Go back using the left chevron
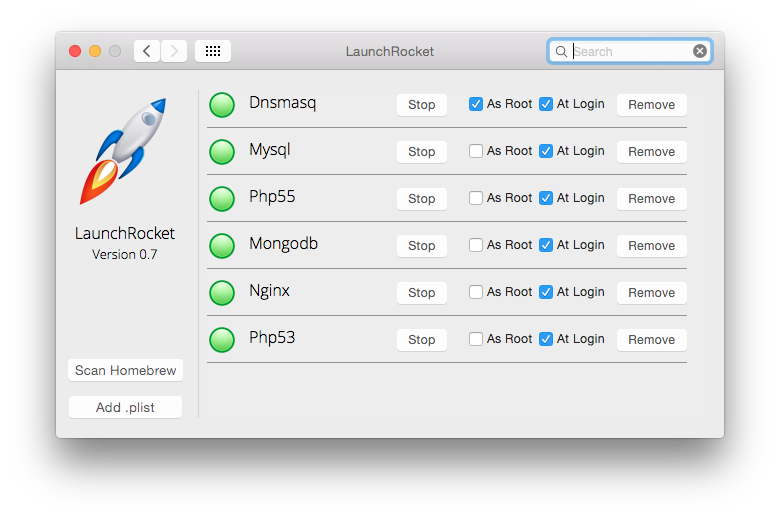Image resolution: width=780 pixels, height=518 pixels. (147, 51)
